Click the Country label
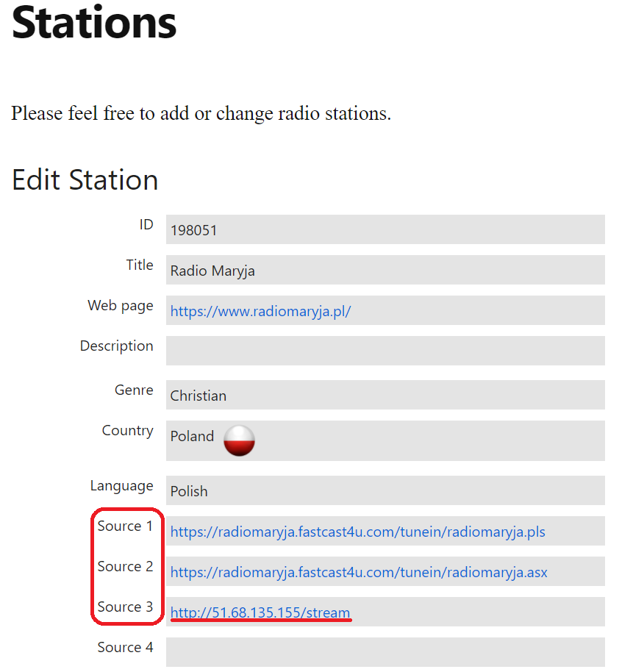The image size is (633, 672). point(128,431)
